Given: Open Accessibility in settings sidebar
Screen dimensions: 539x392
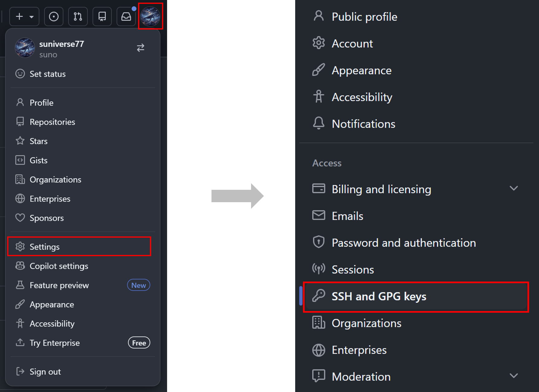Looking at the screenshot, I should 416,97.
